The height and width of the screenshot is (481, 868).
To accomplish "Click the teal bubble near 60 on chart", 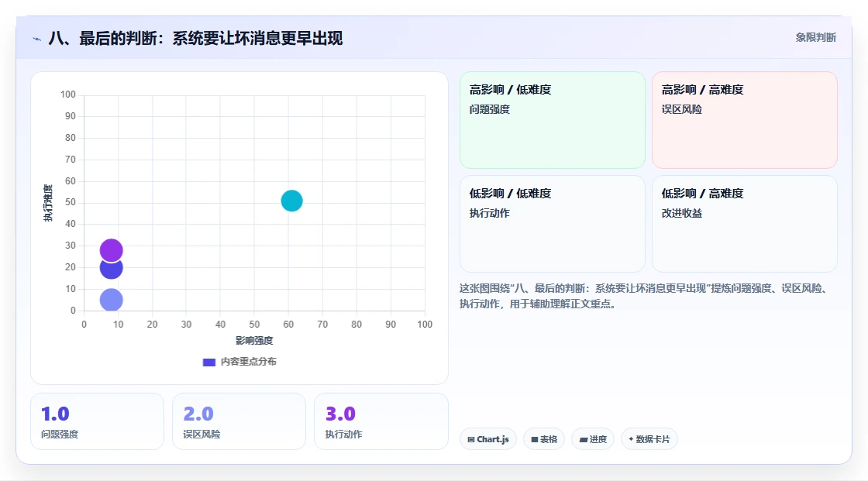I will (291, 201).
